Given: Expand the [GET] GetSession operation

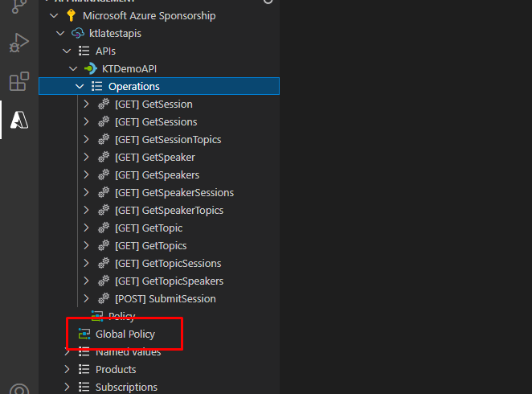Looking at the screenshot, I should (87, 105).
